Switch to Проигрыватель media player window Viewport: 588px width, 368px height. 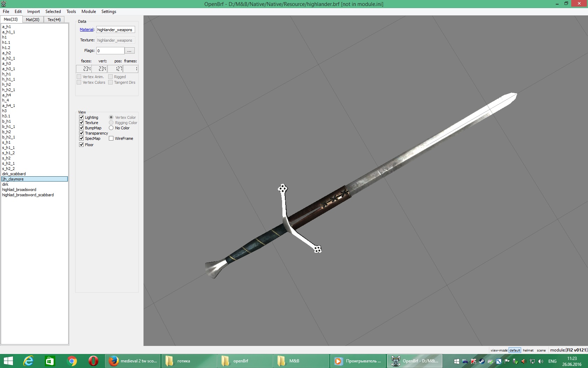tap(358, 361)
